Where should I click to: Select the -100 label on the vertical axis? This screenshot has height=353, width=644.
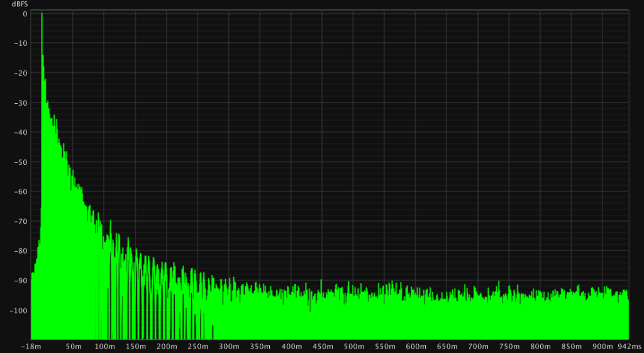point(20,310)
